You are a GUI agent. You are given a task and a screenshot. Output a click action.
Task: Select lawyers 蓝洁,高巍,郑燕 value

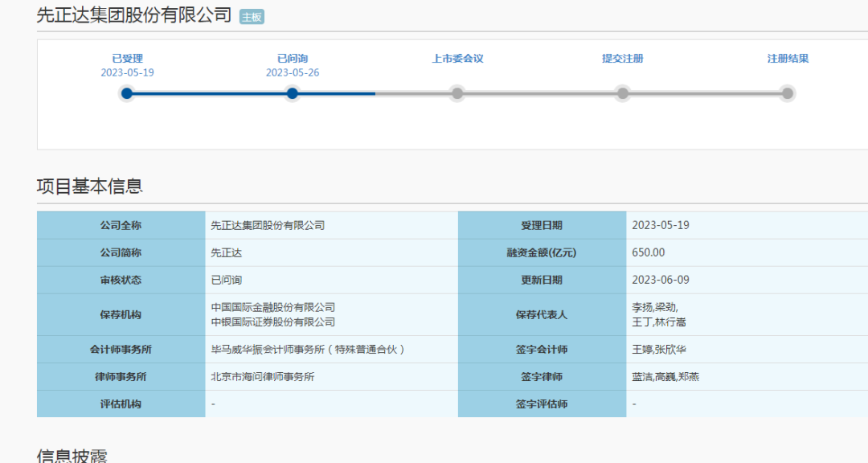click(x=665, y=377)
